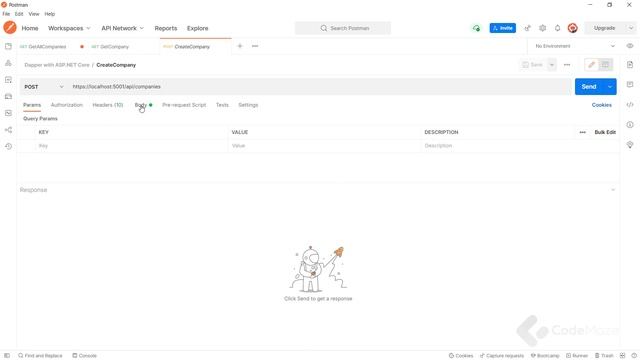Open the Code snippet icon
Viewport: 640px width, 360px height.
(x=630, y=104)
